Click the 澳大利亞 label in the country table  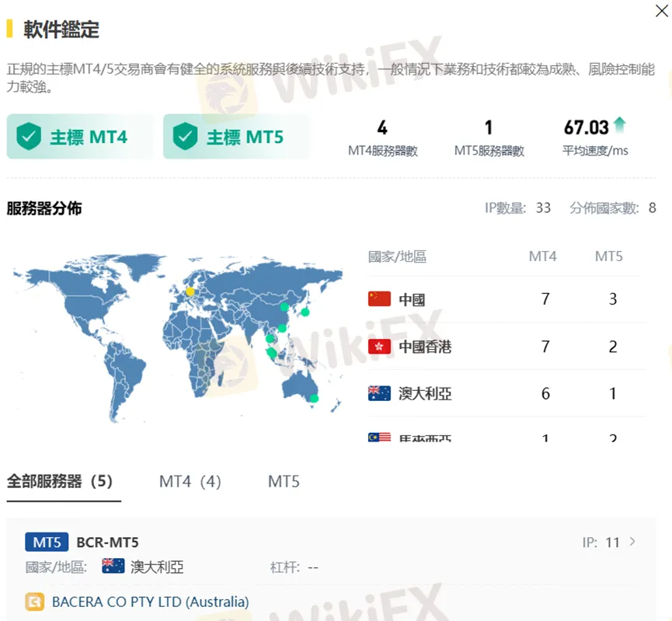pyautogui.click(x=425, y=394)
